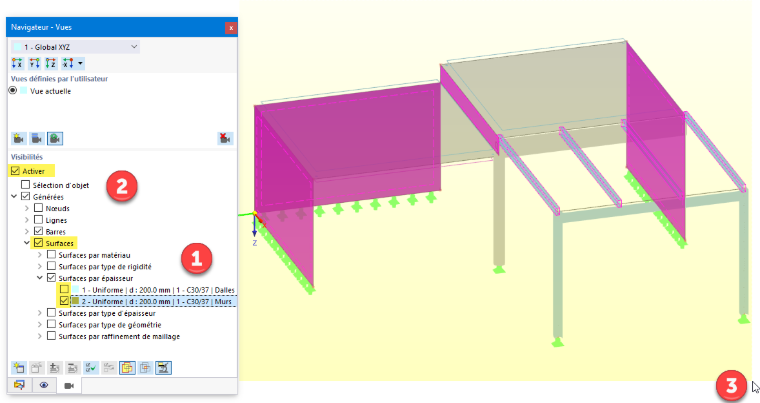The width and height of the screenshot is (760, 403).
Task: Expand the Lignes tree node
Action: (27, 220)
